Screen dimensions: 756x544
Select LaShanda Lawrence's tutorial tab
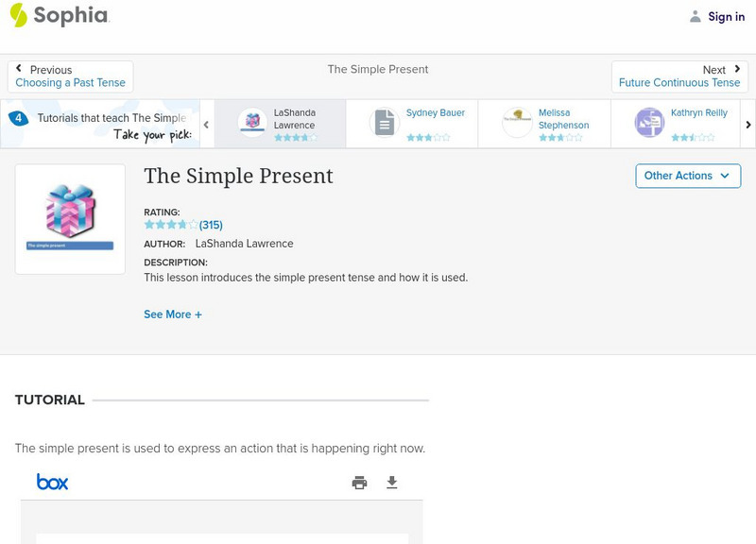(280, 123)
